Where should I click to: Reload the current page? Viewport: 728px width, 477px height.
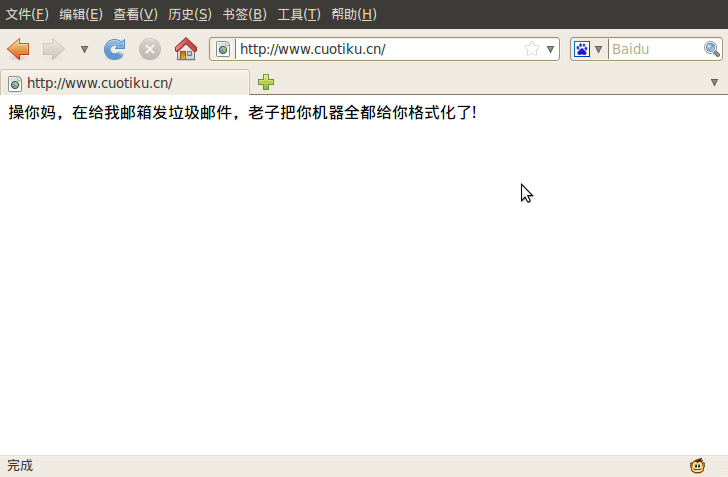click(115, 49)
